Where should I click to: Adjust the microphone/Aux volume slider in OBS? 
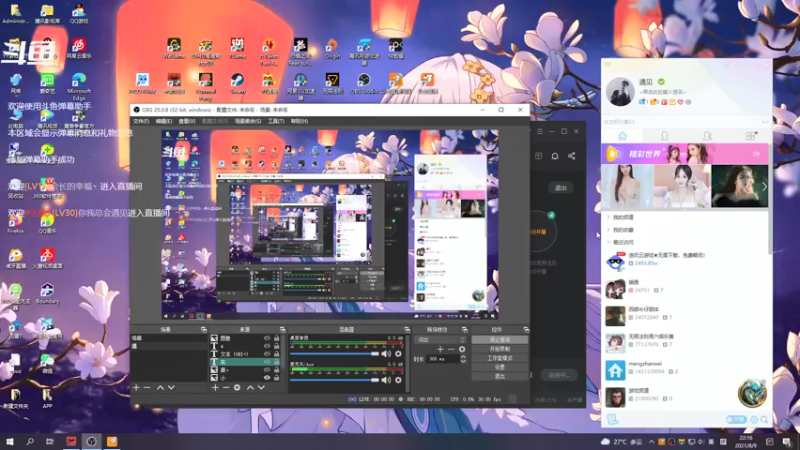pyautogui.click(x=335, y=380)
